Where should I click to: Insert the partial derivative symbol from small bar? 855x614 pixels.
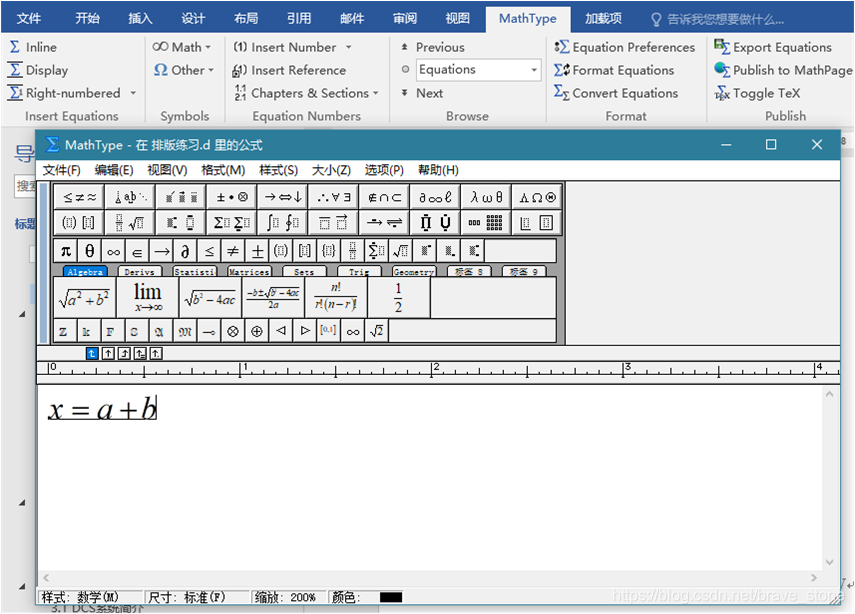tap(185, 251)
